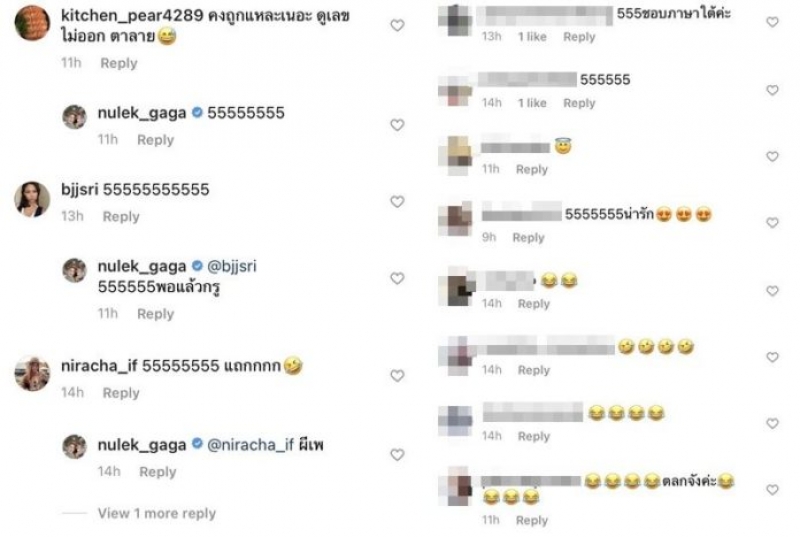Like the niracha_if comment
Image resolution: width=800 pixels, height=537 pixels.
pos(397,375)
